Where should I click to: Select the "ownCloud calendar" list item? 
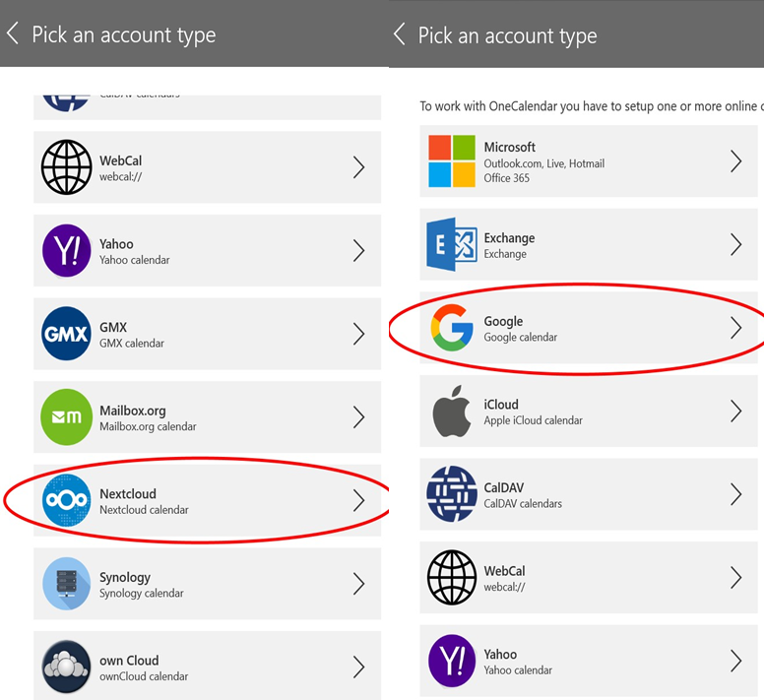coord(144,676)
